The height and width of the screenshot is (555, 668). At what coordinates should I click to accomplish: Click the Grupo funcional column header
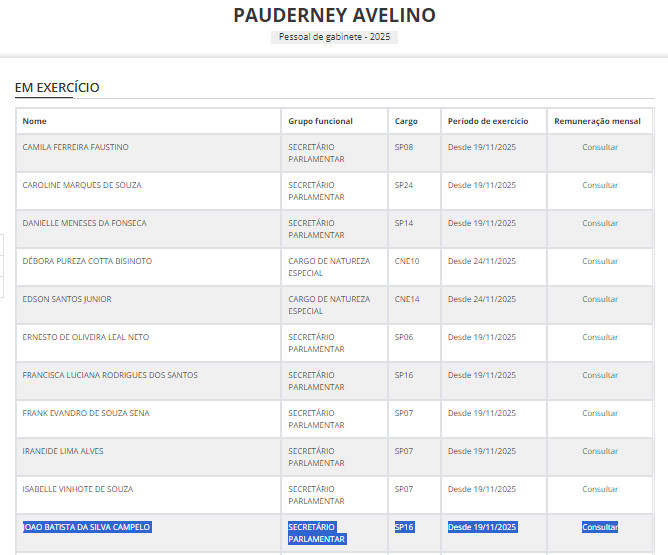click(320, 121)
